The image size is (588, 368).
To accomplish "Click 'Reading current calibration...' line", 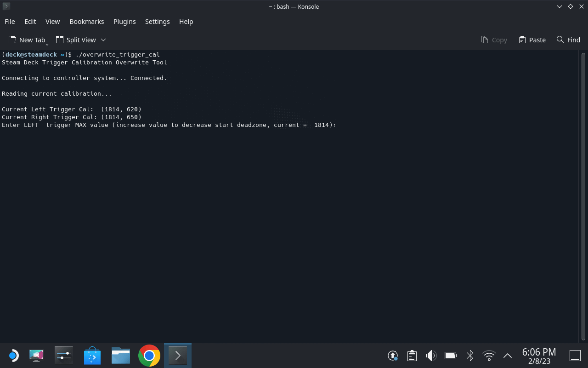I will point(57,93).
